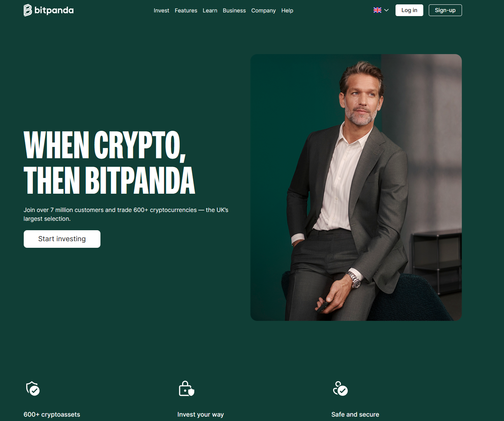Expand the language selector chevron
Image resolution: width=504 pixels, height=421 pixels.
386,10
